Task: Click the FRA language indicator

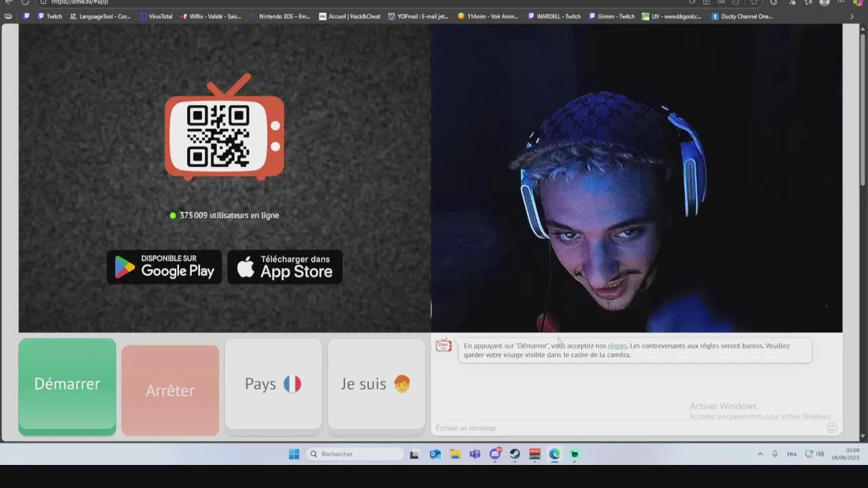Action: pyautogui.click(x=792, y=454)
